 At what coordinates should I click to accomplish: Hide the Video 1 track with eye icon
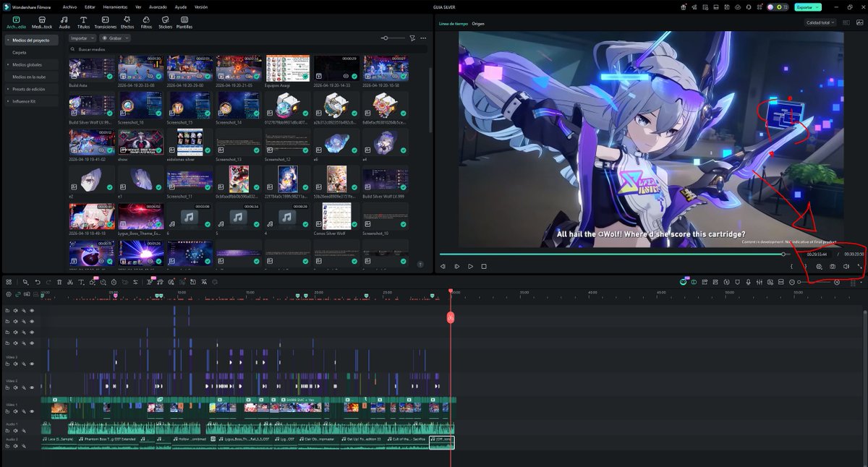(32, 411)
